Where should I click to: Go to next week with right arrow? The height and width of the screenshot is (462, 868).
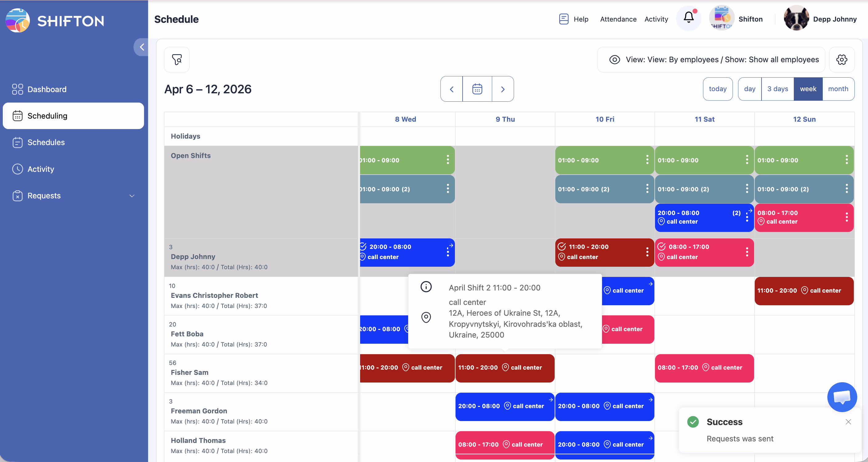click(502, 89)
